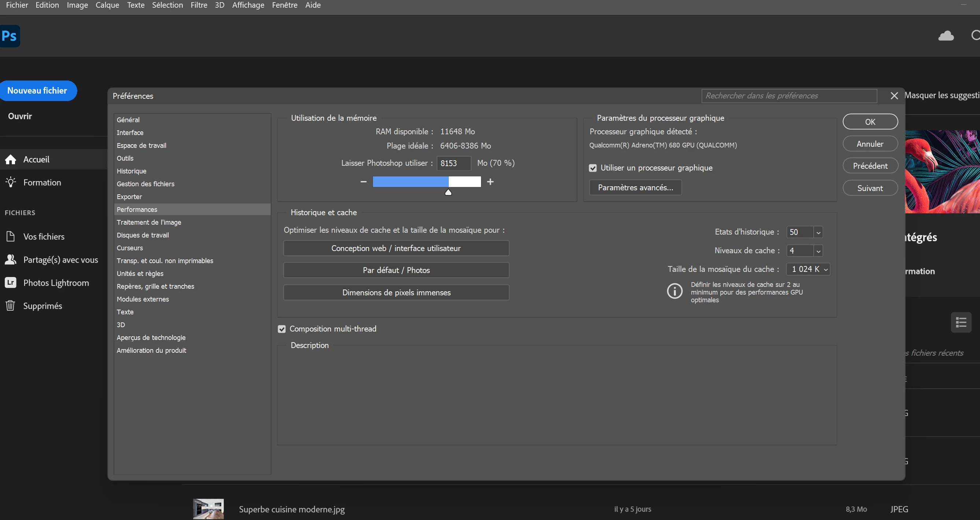Select Disques de travail preferences category
Viewport: 980px width, 520px height.
[143, 235]
